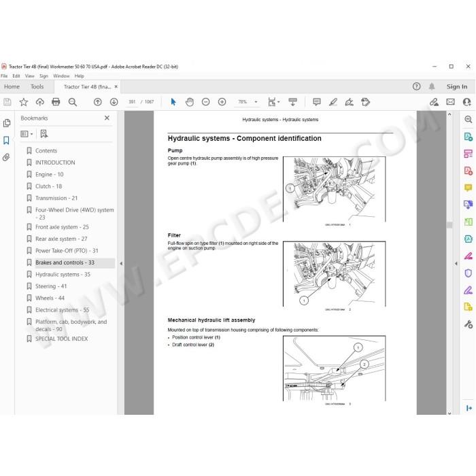
Task: Close the Bookmarks pane
Action: click(x=107, y=118)
